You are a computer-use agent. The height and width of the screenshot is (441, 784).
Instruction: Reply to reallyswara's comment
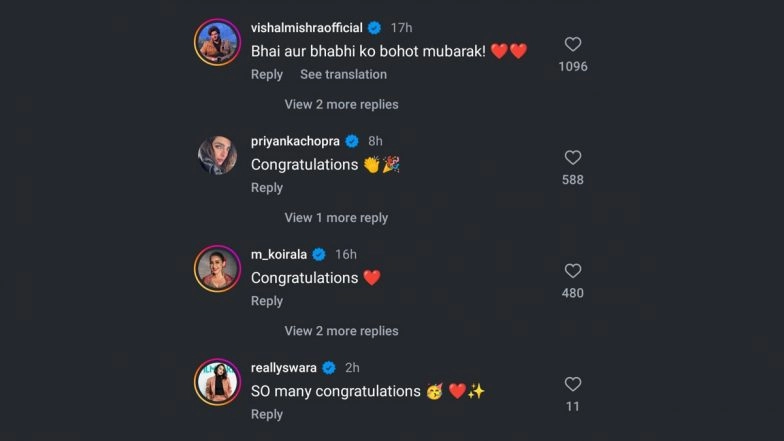coord(267,414)
